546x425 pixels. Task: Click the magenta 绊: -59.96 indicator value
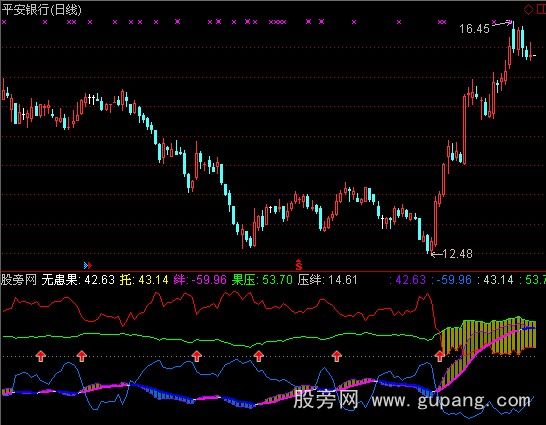(200, 280)
